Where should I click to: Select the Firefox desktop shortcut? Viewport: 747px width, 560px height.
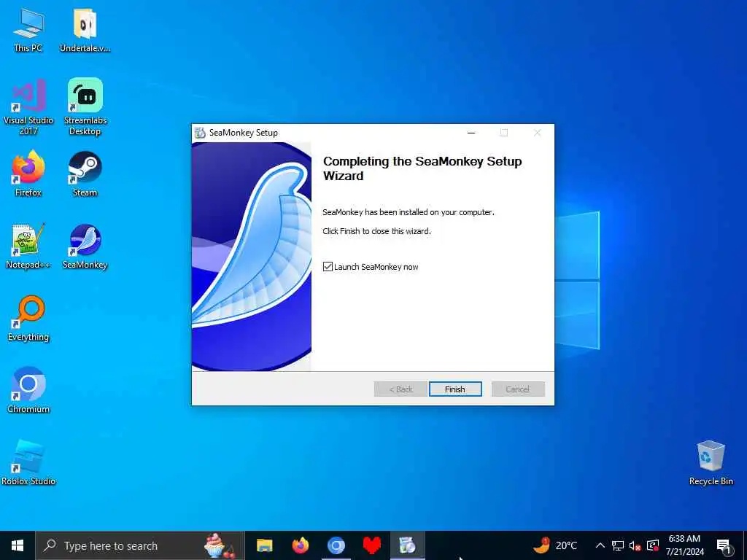pyautogui.click(x=28, y=174)
